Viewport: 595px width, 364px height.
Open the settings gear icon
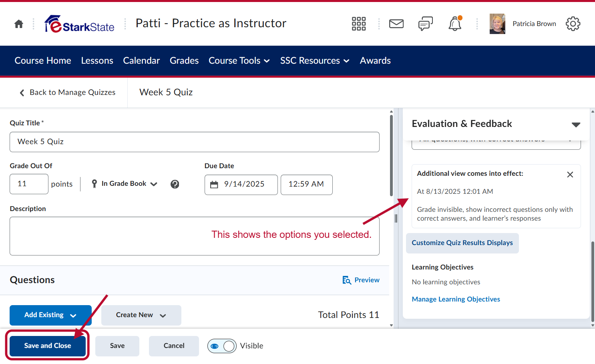tap(573, 24)
